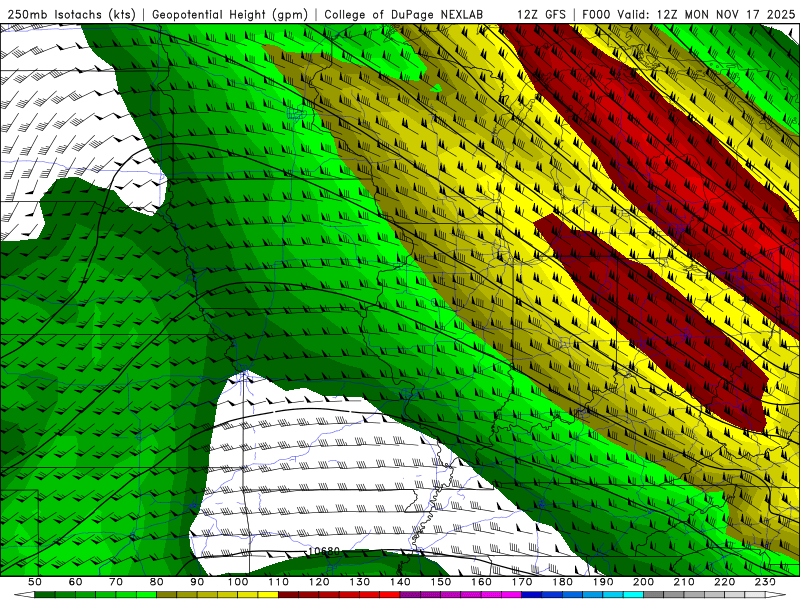This screenshot has height=600, width=800.
Task: Click the 150 legend value
Action: [441, 582]
